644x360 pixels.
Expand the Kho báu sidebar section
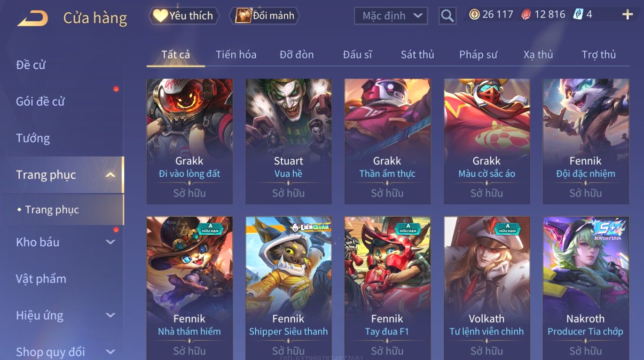pos(110,242)
